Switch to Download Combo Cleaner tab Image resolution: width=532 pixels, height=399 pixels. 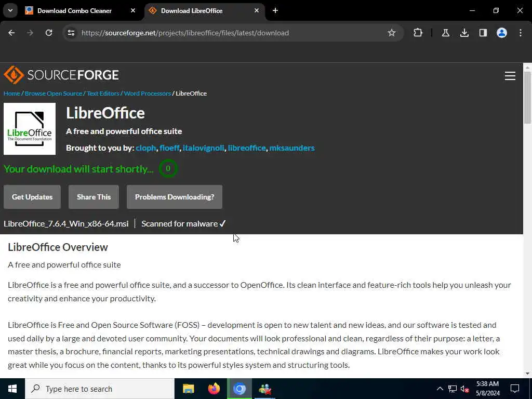point(81,10)
